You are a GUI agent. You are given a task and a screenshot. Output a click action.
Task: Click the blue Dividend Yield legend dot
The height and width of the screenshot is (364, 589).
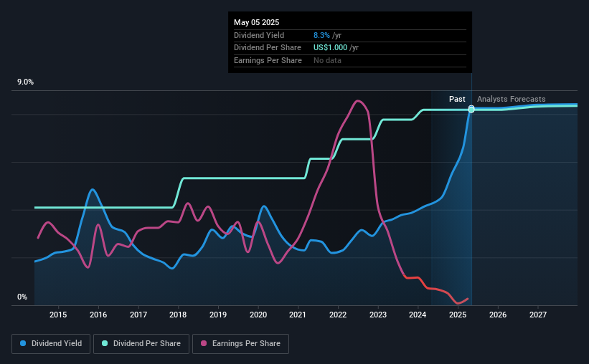pos(23,343)
